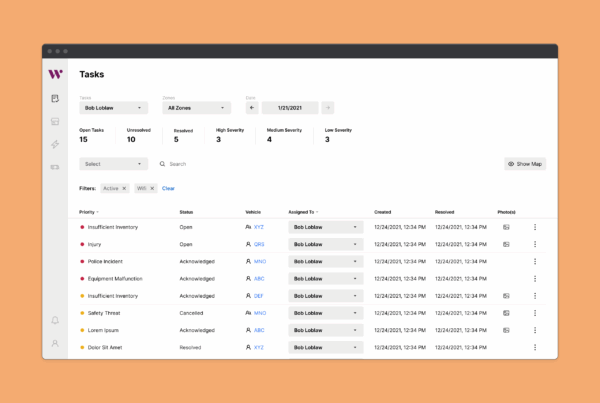The height and width of the screenshot is (403, 600).
Task: Open the Select filter dropdown
Action: click(x=114, y=164)
